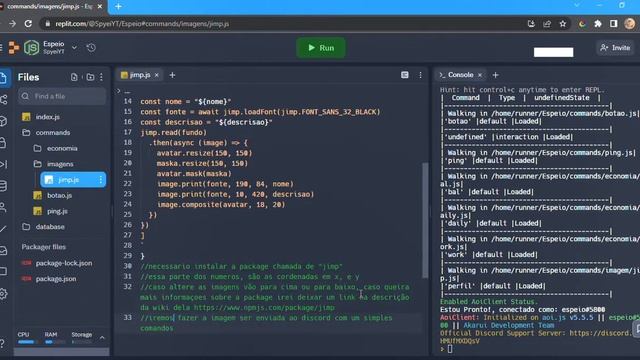
Task: Open ping.js file
Action: [57, 211]
